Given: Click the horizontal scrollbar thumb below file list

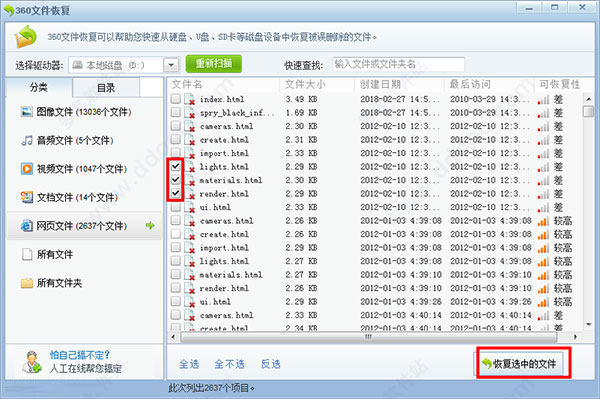Looking at the screenshot, I should pos(368,337).
